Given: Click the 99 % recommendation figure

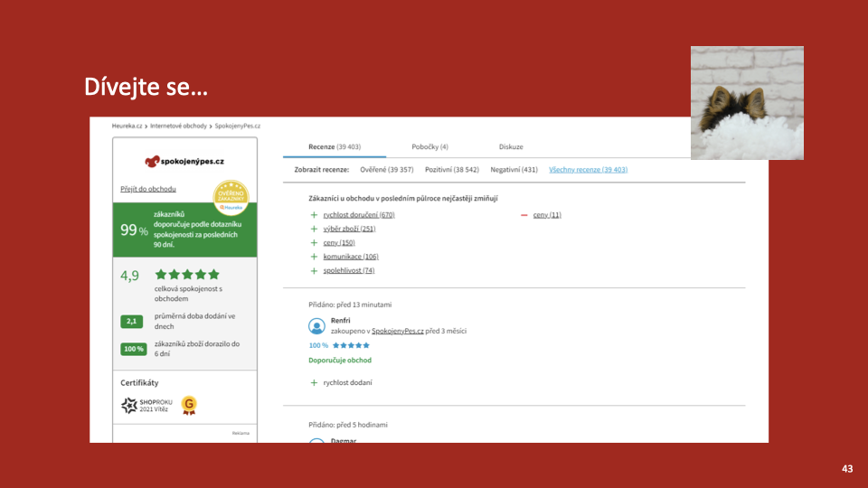Looking at the screenshot, I should [x=134, y=230].
